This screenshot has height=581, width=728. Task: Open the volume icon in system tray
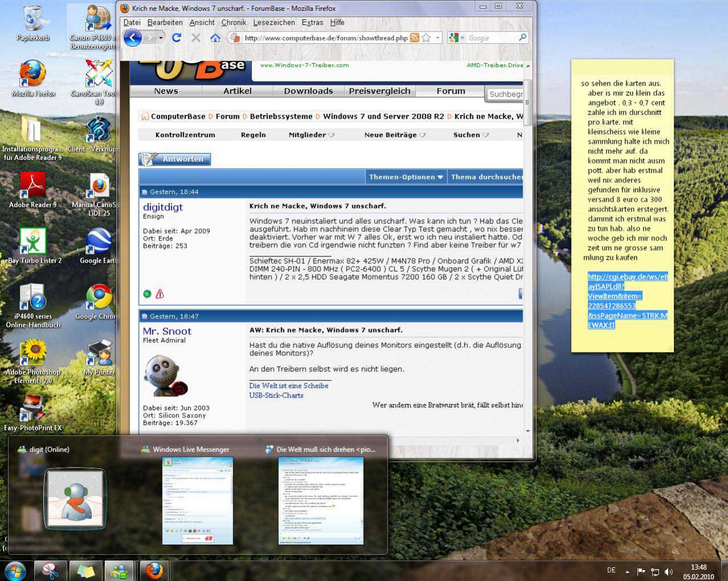pos(669,571)
